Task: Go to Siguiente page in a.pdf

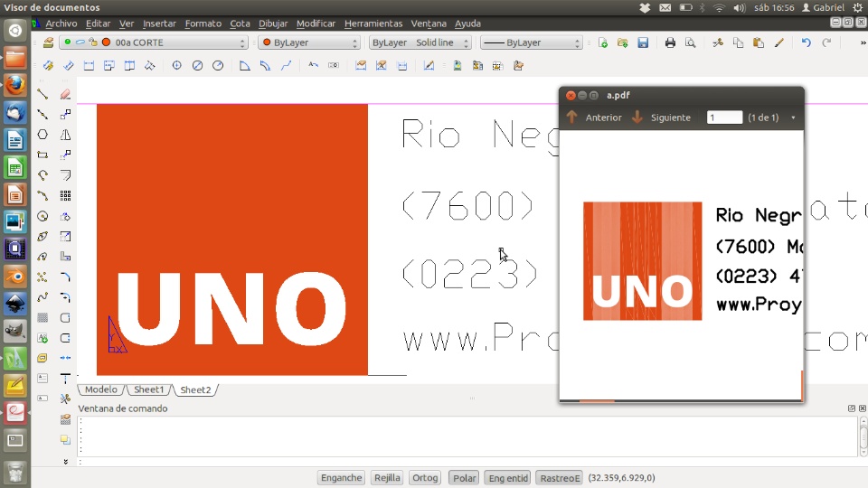Action: coord(662,117)
